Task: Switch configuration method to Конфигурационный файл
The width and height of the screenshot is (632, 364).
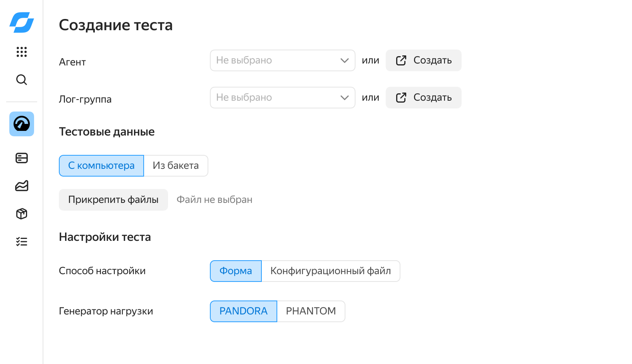Action: point(331,271)
